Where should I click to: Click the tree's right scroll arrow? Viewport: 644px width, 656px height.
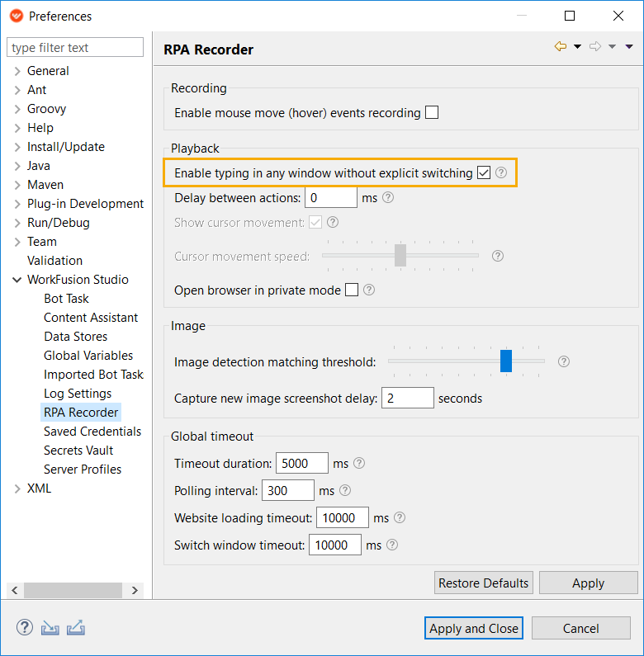pyautogui.click(x=135, y=590)
